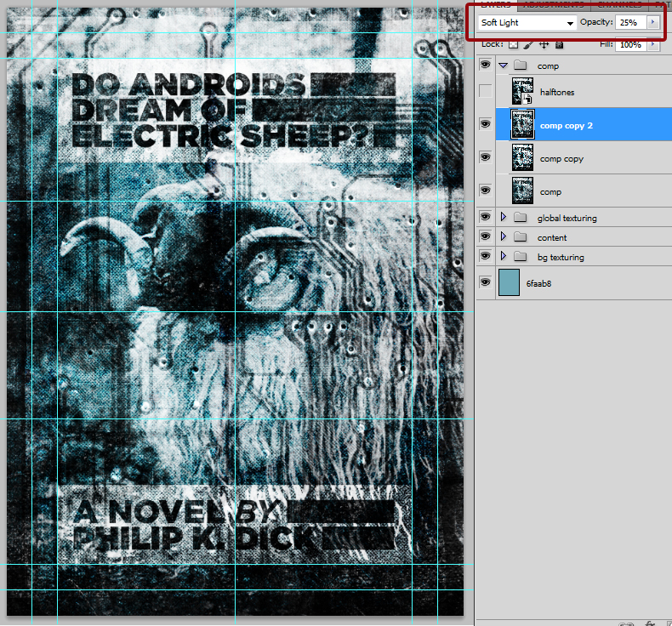
Task: Hide the bg texturing group
Action: point(485,256)
